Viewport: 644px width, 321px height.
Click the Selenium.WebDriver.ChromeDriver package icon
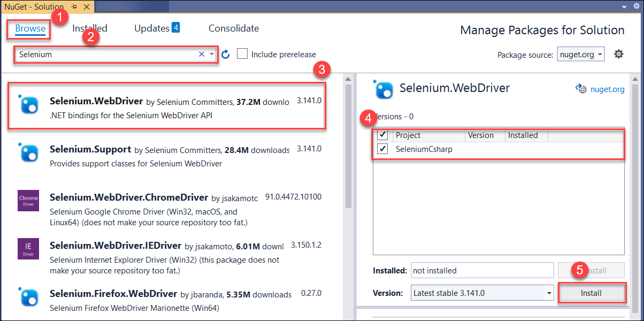[28, 201]
